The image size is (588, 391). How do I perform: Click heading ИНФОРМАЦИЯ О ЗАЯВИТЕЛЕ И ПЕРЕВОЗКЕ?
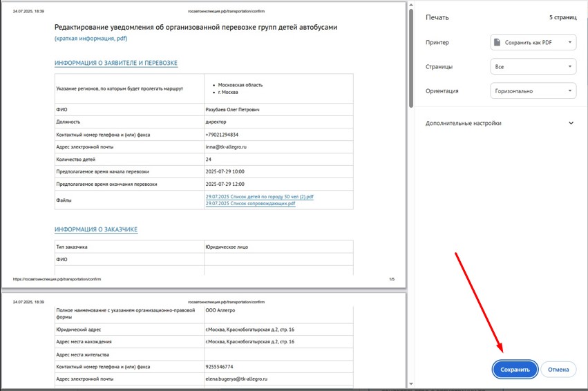[116, 64]
